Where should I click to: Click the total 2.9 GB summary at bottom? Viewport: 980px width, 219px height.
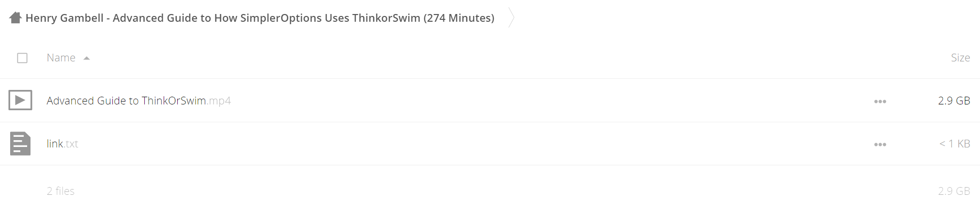coord(954,191)
